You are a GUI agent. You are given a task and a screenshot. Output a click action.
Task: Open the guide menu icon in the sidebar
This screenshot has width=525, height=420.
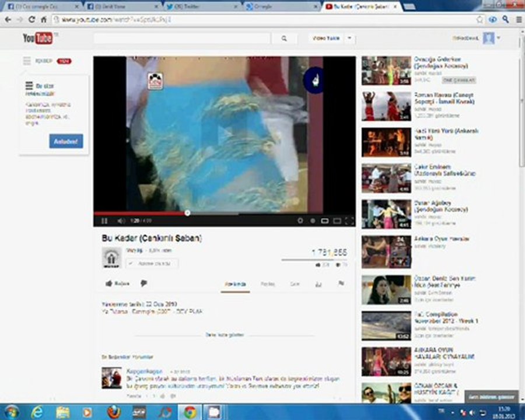pos(27,61)
